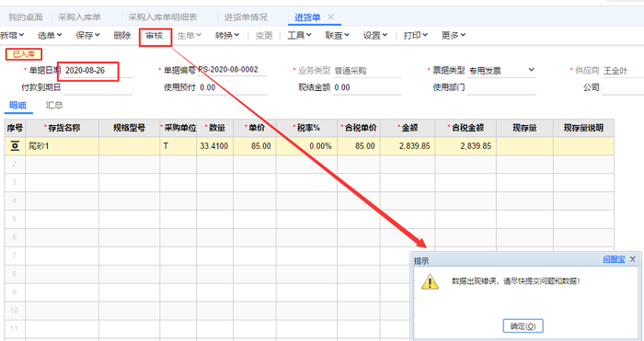Select the 明细 sub-tab
Screen dimensions: 644x341
[x=17, y=106]
